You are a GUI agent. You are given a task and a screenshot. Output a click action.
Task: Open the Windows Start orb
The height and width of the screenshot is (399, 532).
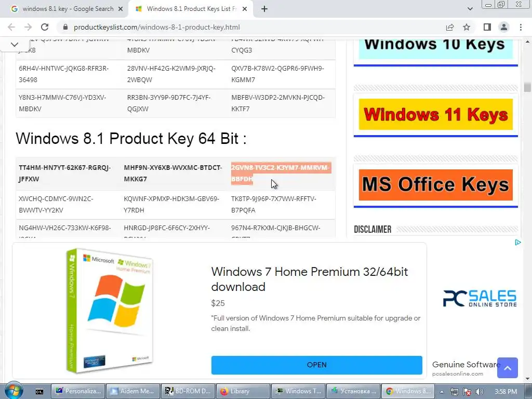click(x=14, y=391)
